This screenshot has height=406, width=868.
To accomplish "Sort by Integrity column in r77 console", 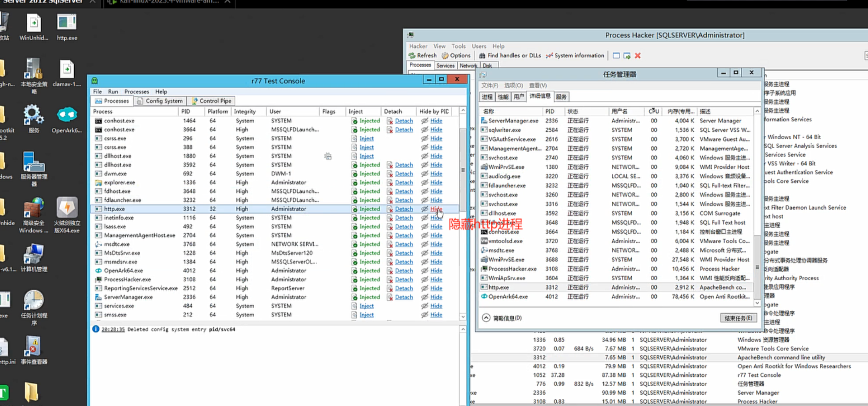I will (248, 111).
